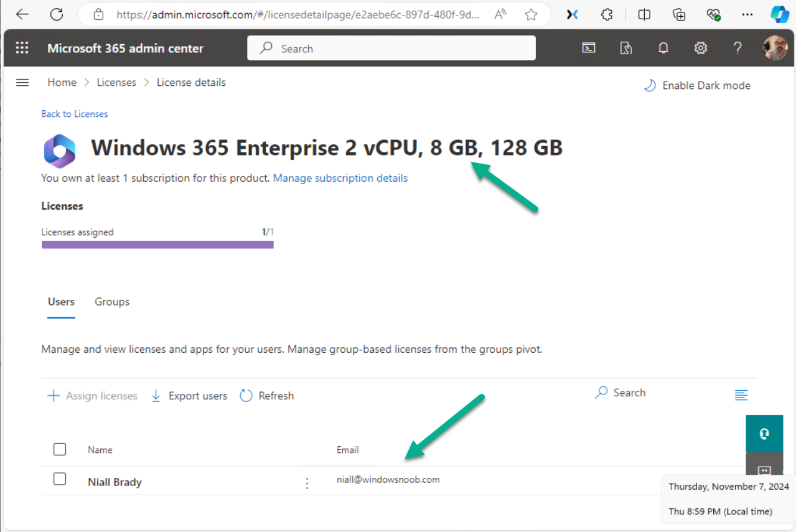Open more actions for Niall Brady
Screen dimensions: 796x532
307,483
